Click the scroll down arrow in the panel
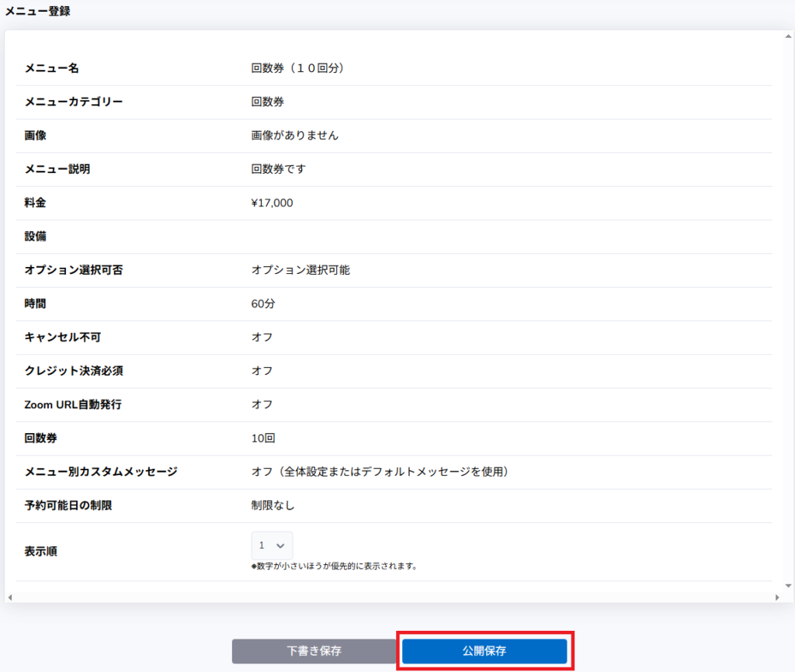This screenshot has width=795, height=672. [788, 585]
